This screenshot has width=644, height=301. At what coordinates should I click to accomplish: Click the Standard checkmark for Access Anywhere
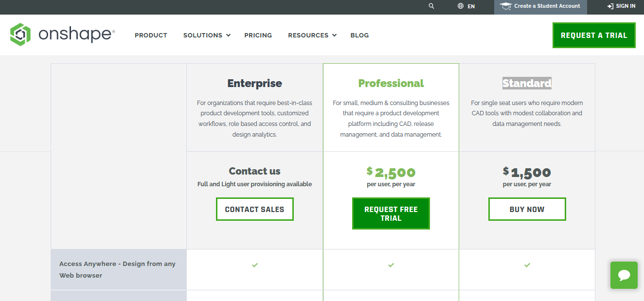[x=527, y=265]
